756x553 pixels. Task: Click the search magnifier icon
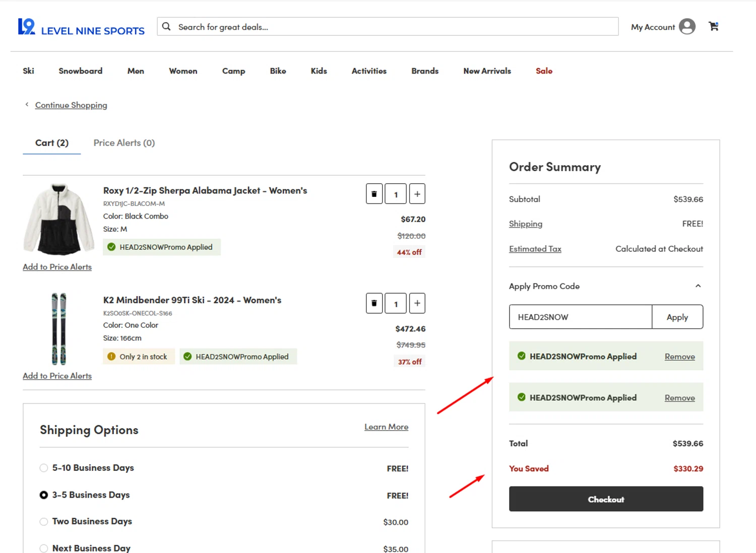click(x=166, y=27)
